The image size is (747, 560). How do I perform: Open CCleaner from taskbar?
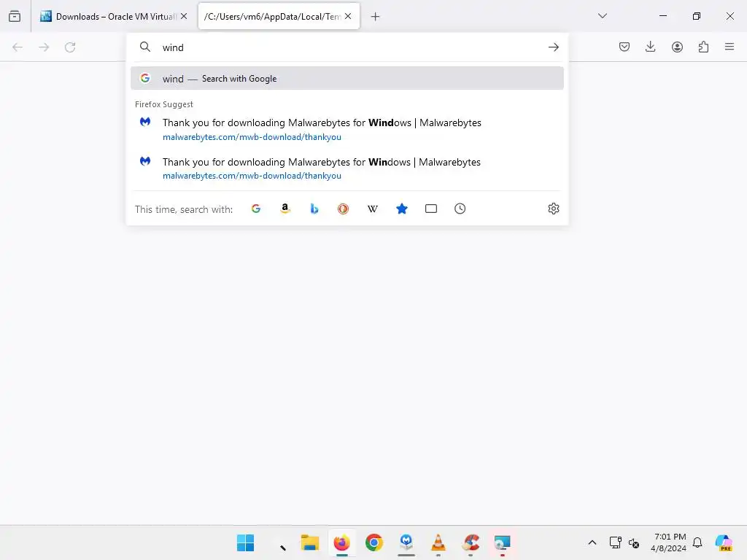[x=471, y=542]
